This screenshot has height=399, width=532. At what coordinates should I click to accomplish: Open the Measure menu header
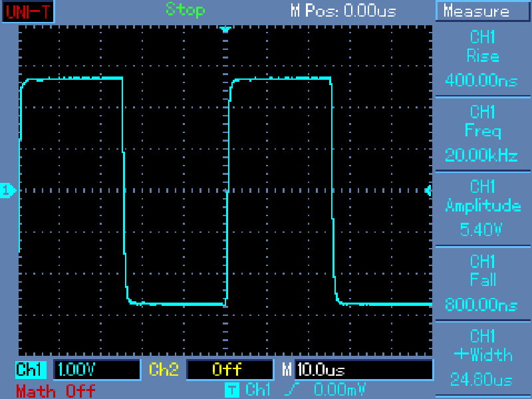(x=483, y=11)
